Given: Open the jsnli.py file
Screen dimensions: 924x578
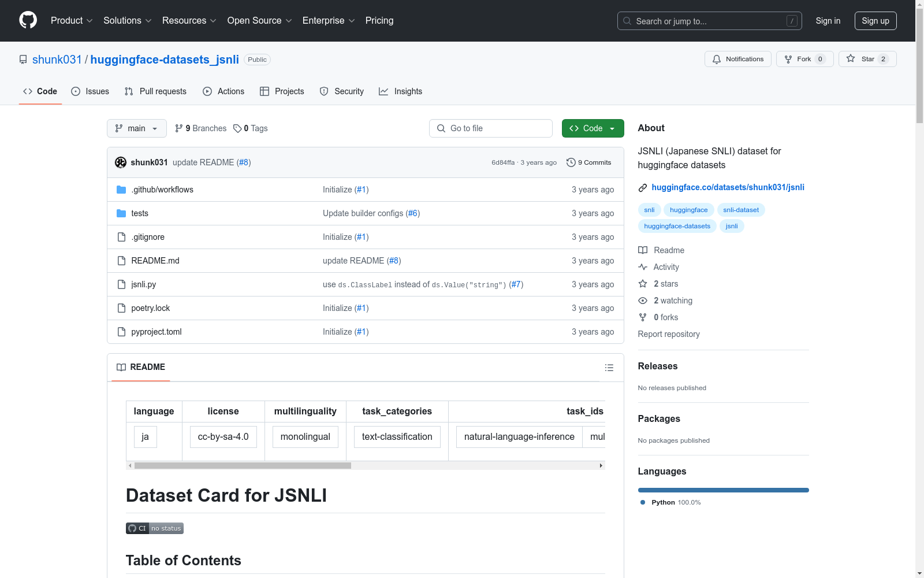Looking at the screenshot, I should point(144,284).
